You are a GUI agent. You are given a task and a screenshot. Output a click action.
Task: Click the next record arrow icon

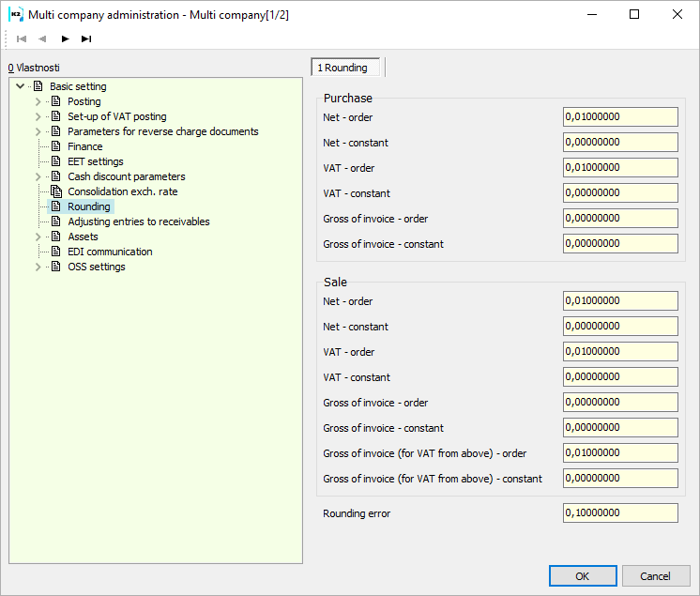tap(65, 38)
